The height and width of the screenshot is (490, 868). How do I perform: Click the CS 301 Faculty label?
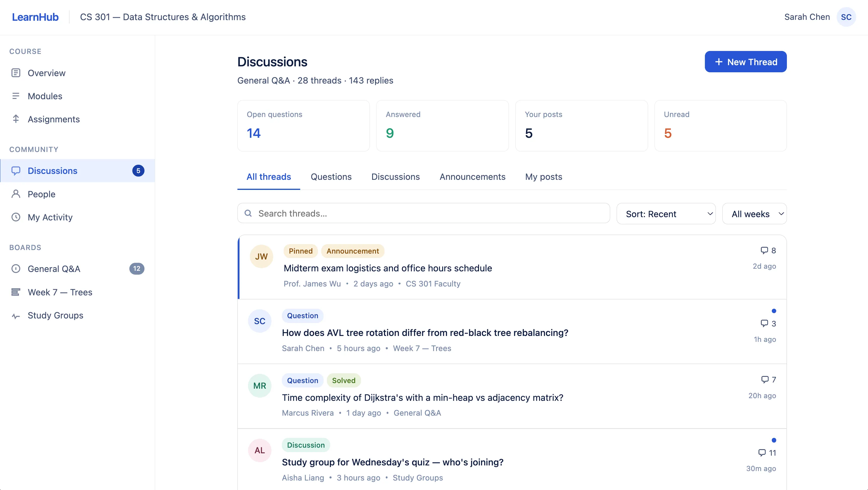(x=433, y=284)
